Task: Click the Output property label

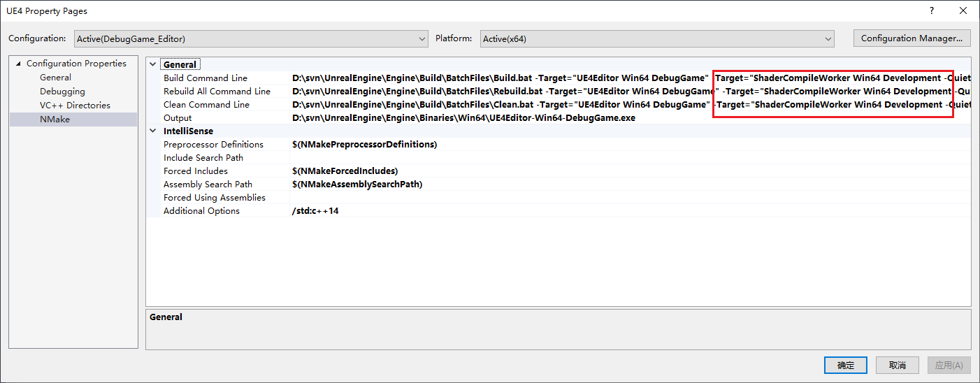Action: coord(178,118)
